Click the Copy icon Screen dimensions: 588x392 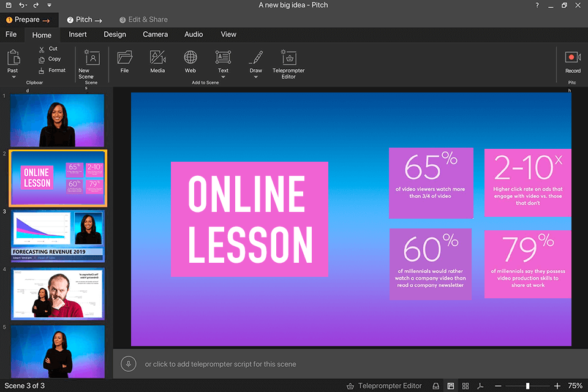point(43,59)
